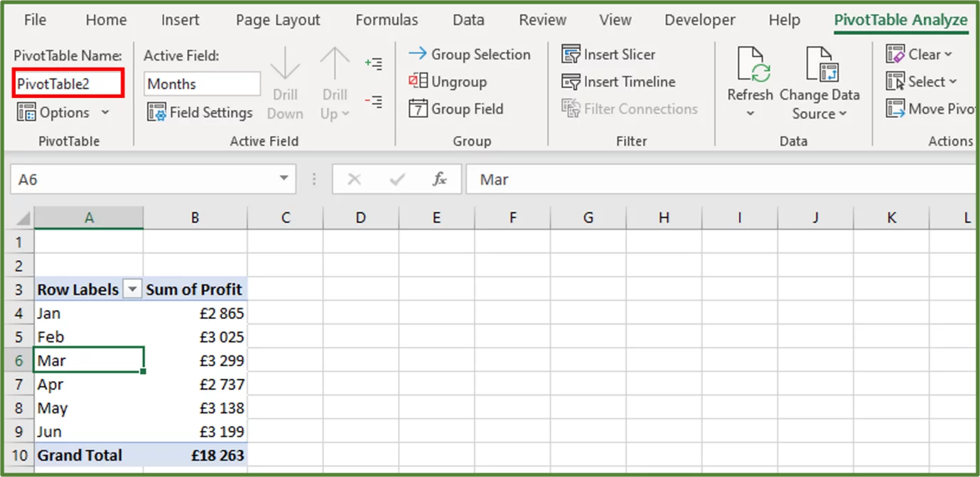Click the Group Selection arrow icon

pyautogui.click(x=418, y=54)
